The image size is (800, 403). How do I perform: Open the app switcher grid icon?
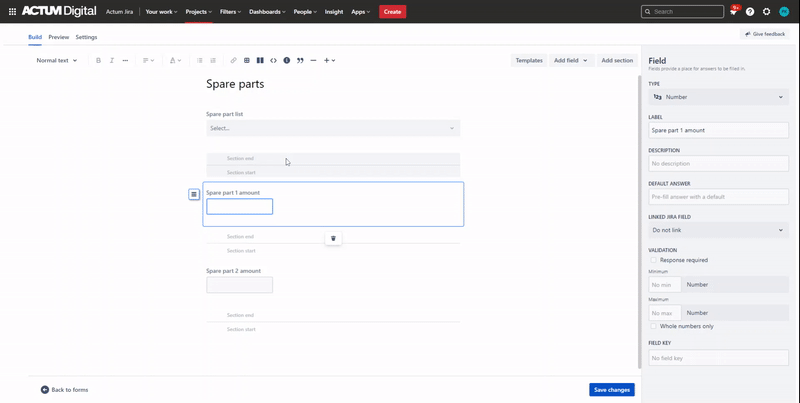click(x=12, y=11)
